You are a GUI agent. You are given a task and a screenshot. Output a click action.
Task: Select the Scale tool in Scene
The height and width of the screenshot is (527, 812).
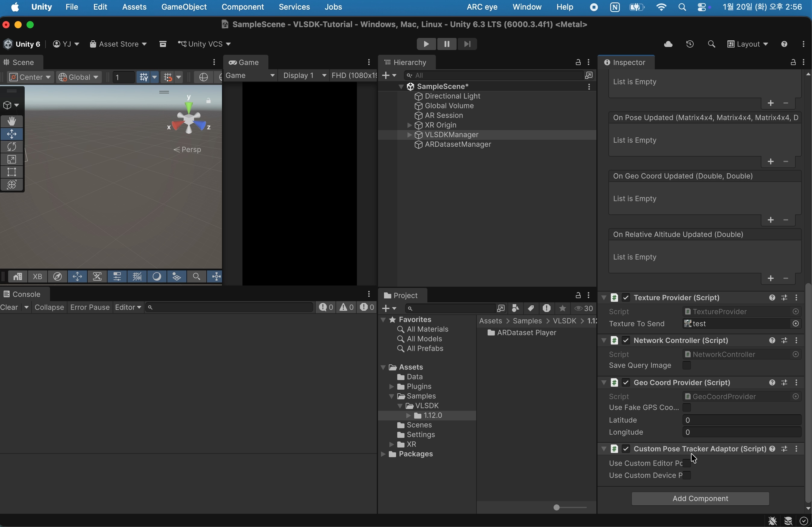pos(12,160)
